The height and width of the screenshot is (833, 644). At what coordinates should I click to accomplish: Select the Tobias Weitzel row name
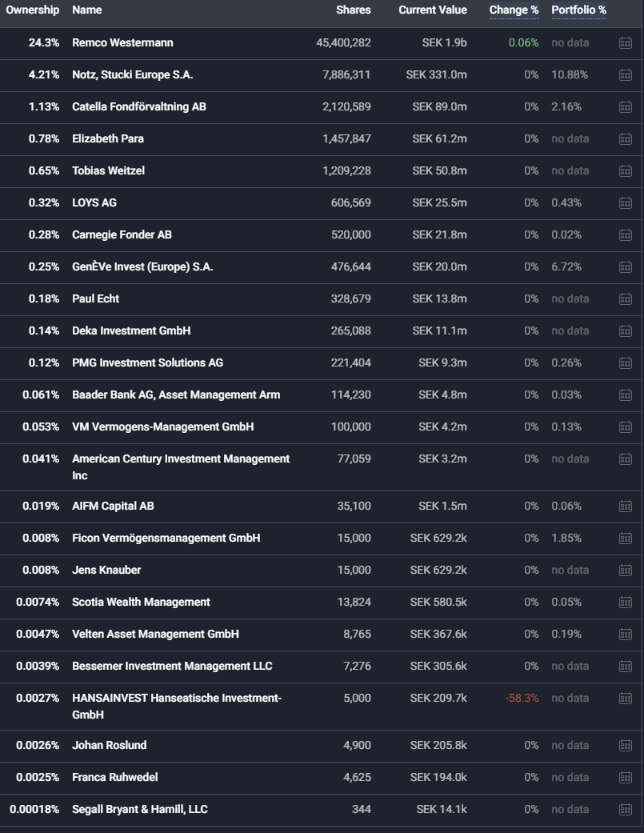coord(108,171)
